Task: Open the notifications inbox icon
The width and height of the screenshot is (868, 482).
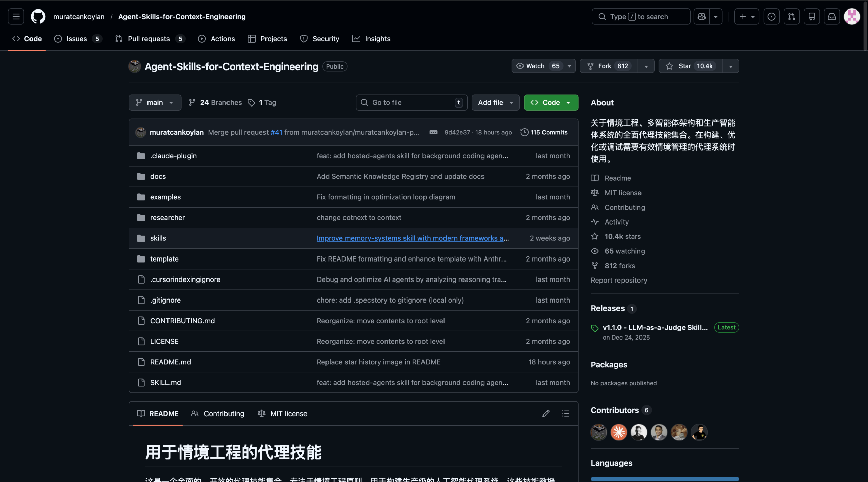Action: click(x=832, y=16)
